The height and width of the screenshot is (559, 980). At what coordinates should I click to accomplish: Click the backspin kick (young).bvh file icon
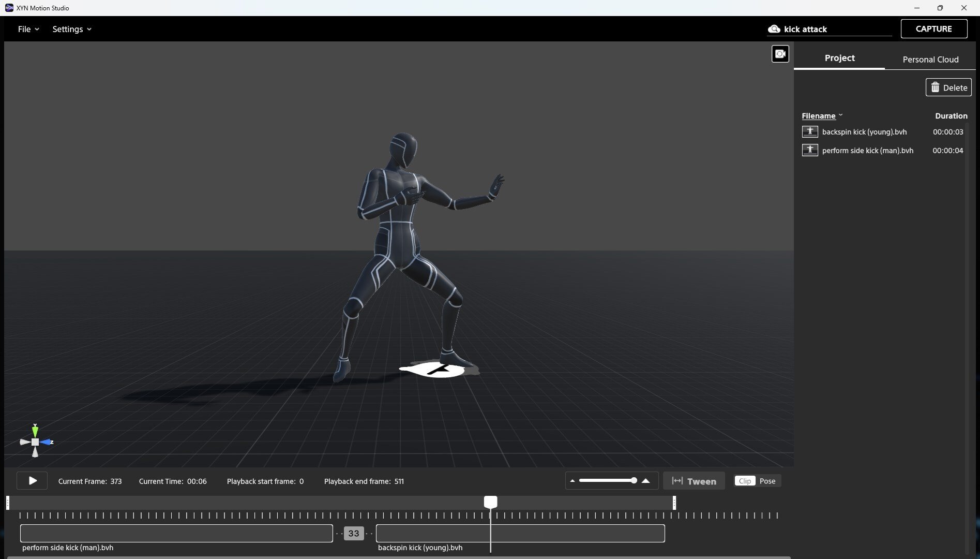809,132
